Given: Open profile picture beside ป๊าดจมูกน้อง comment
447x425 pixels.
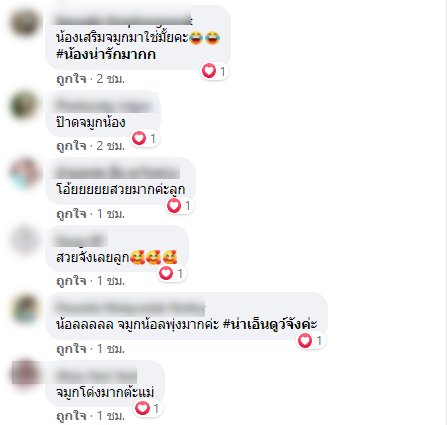Looking at the screenshot, I should 24,105.
